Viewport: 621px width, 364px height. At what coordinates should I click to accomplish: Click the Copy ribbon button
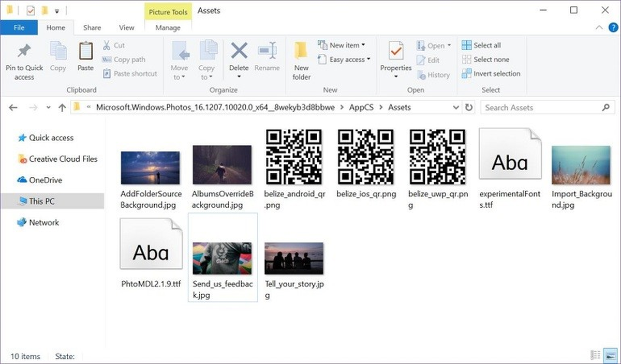tap(58, 57)
